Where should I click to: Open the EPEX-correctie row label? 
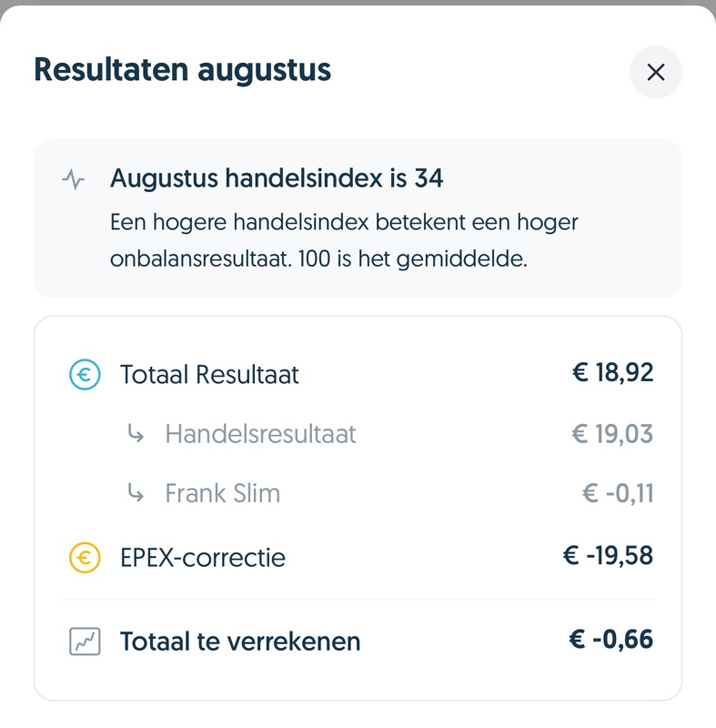202,557
